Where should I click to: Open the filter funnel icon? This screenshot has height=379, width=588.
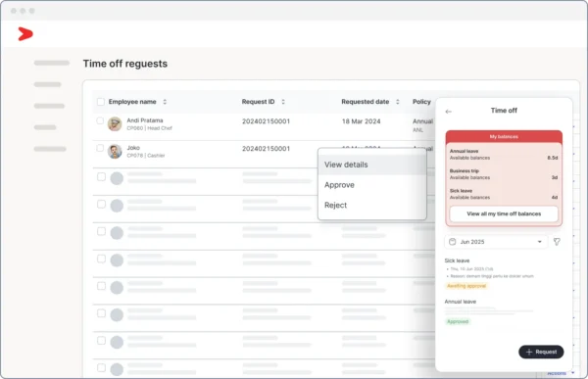click(557, 242)
